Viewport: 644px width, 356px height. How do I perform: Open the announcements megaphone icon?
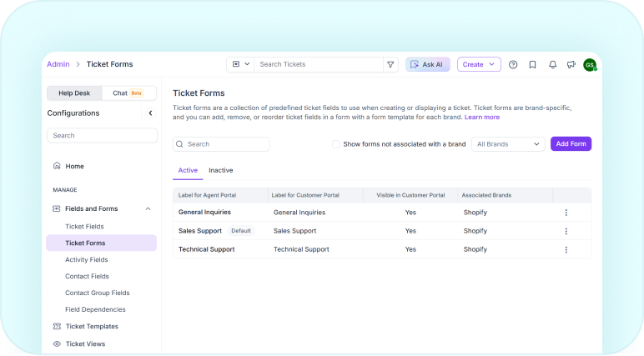tap(571, 64)
